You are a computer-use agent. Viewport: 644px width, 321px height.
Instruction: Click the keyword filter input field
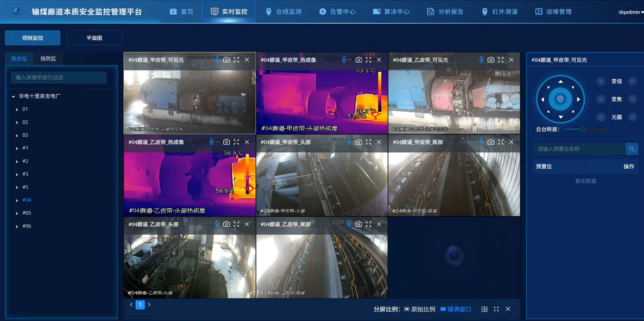coord(59,77)
